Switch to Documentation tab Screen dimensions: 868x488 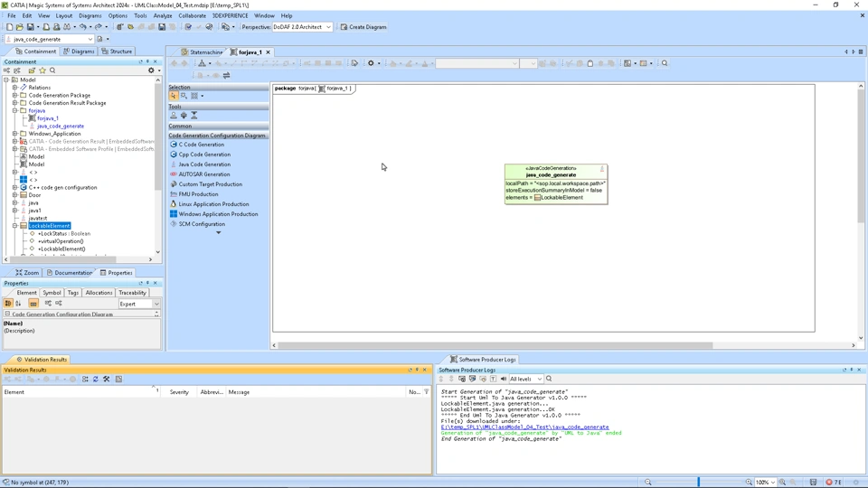[x=70, y=273]
